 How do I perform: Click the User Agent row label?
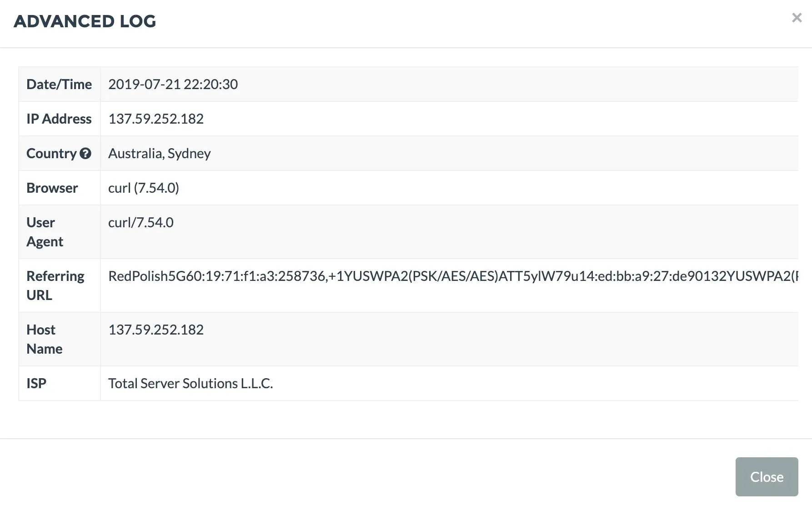[45, 232]
